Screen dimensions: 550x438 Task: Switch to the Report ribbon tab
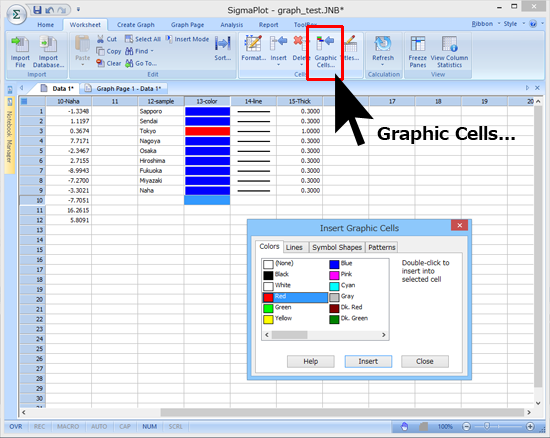(268, 25)
